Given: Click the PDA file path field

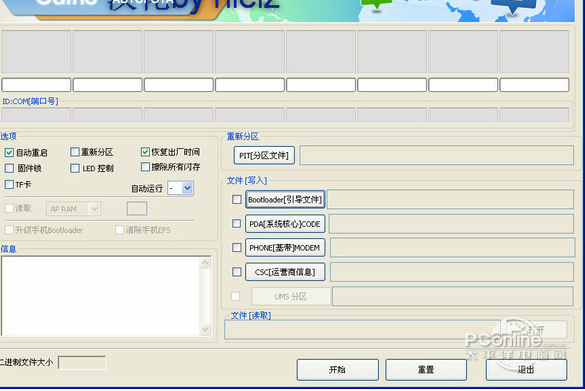Looking at the screenshot, I should 451,223.
